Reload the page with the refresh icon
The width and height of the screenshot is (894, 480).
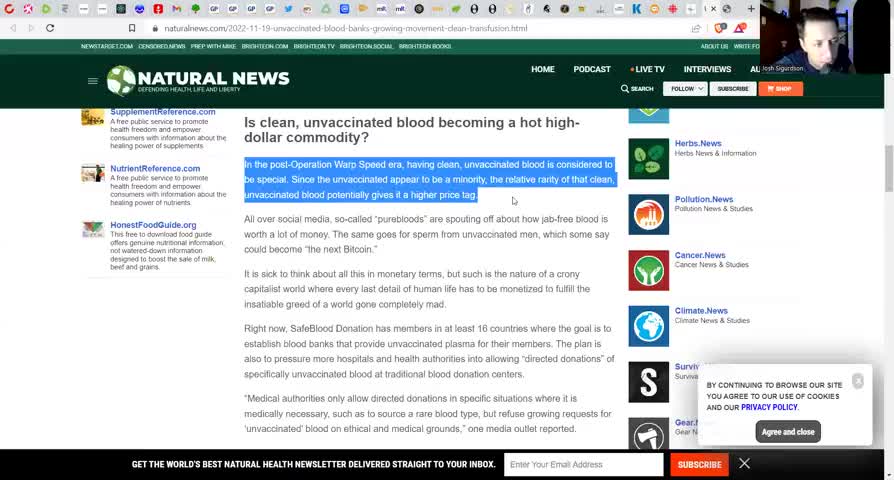click(x=50, y=28)
